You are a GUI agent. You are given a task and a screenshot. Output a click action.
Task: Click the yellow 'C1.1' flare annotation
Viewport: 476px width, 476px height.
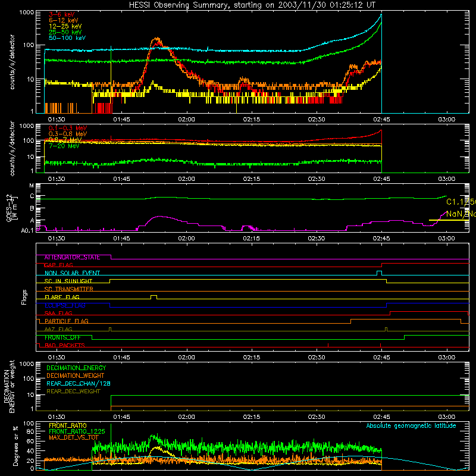coord(461,202)
